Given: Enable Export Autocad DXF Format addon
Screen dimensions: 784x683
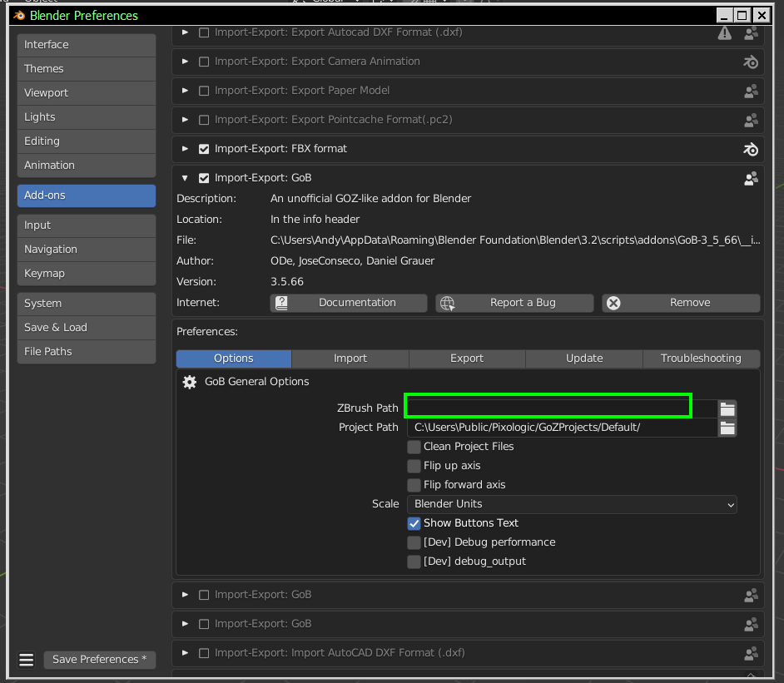Looking at the screenshot, I should coord(204,32).
